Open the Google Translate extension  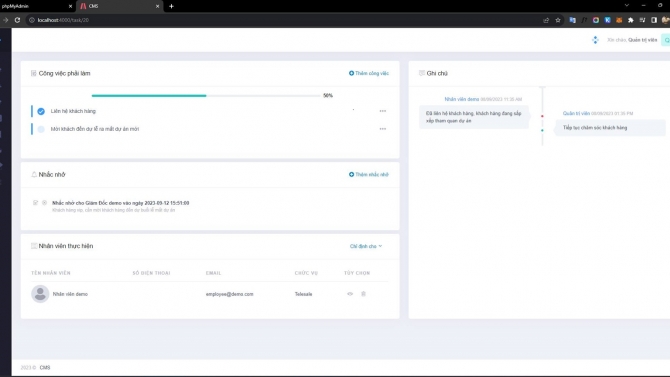pyautogui.click(x=573, y=20)
